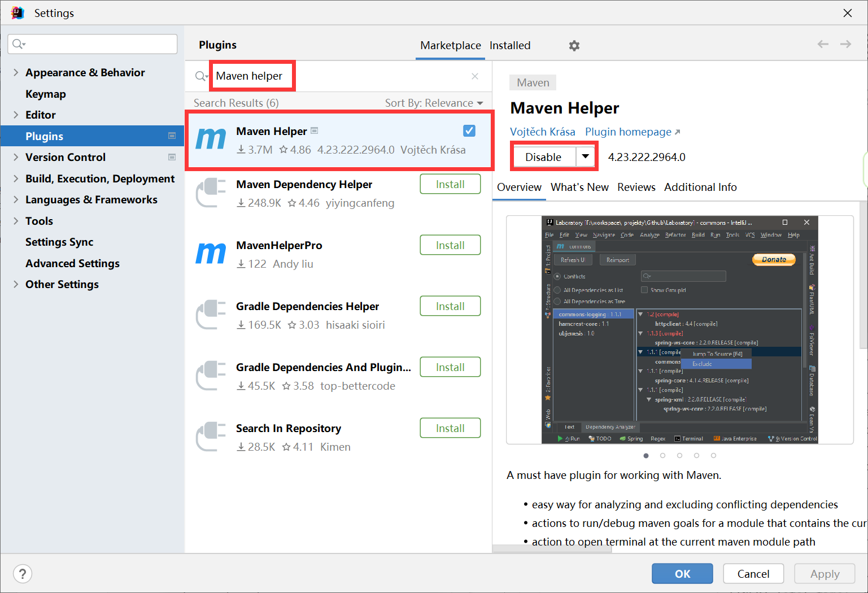Click the help question mark button

pyautogui.click(x=23, y=574)
